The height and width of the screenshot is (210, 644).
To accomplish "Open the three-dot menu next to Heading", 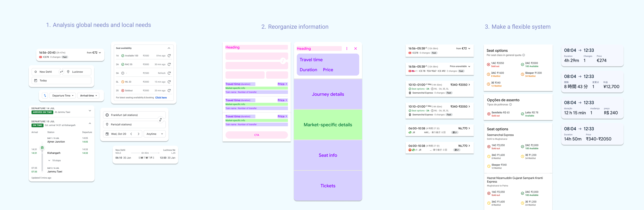I will tap(347, 48).
